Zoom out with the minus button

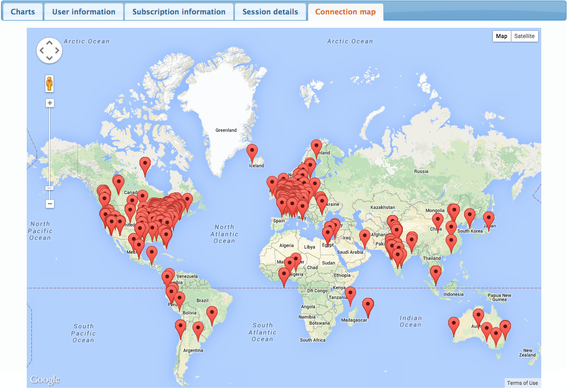50,204
